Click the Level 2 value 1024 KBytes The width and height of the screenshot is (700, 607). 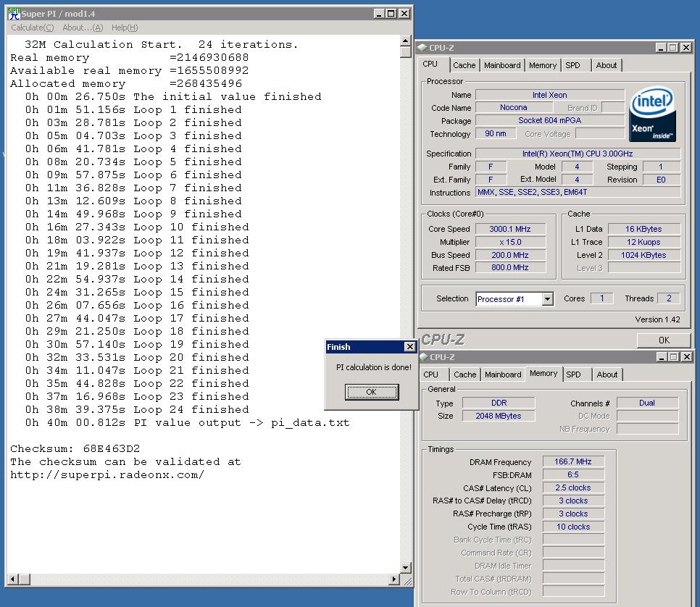643,255
